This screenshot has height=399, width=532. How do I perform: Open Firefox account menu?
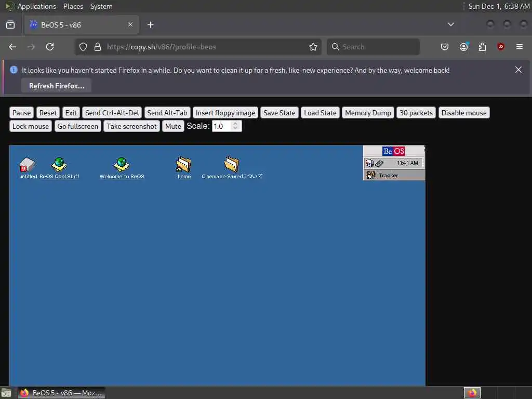[x=463, y=47]
